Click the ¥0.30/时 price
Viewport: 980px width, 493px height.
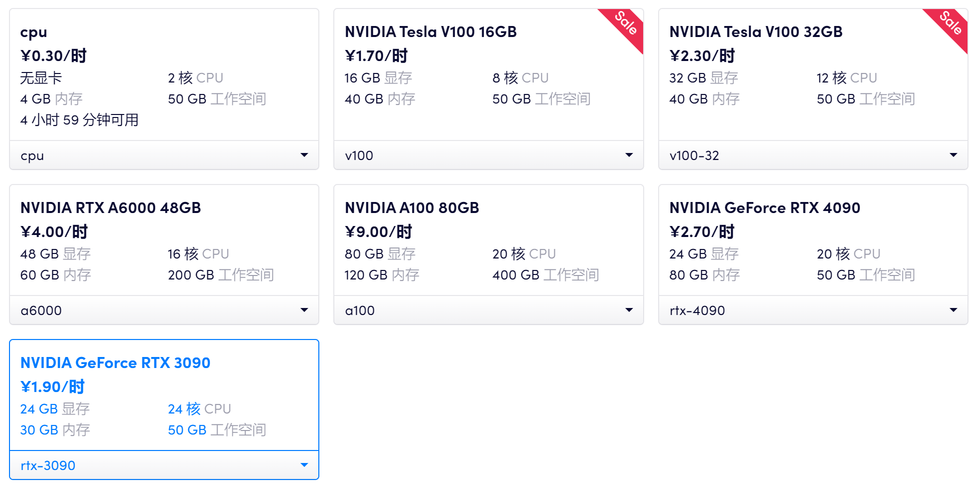point(53,55)
